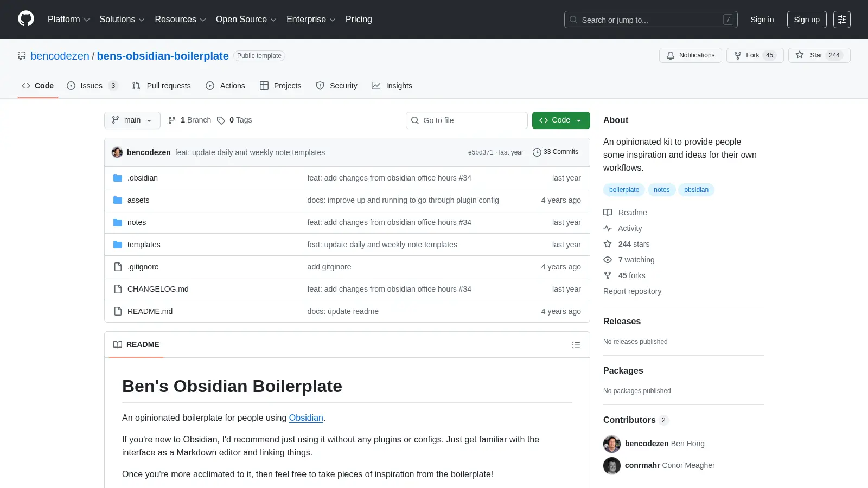The height and width of the screenshot is (488, 868).
Task: Click the obsidian topic tag
Action: pyautogui.click(x=696, y=190)
